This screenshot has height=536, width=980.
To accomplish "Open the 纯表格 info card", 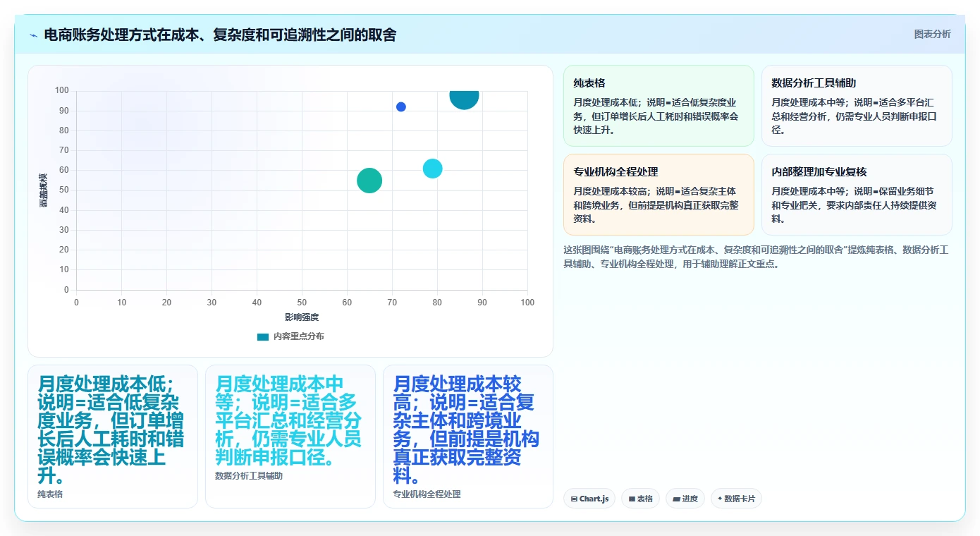I will 659,106.
